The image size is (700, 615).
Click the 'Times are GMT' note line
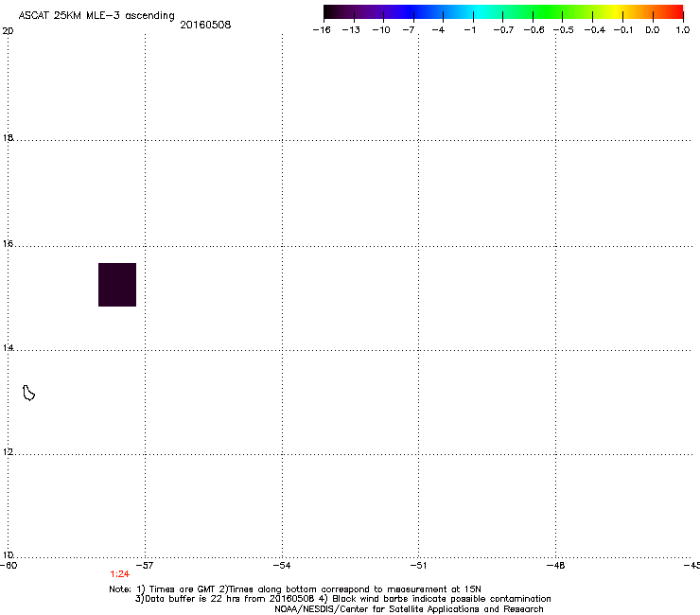tap(295, 589)
